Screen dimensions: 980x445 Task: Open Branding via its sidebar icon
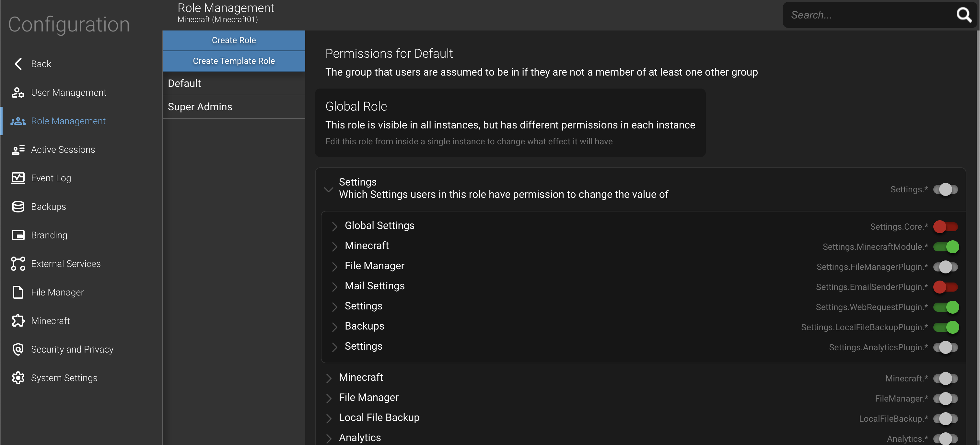coord(18,235)
